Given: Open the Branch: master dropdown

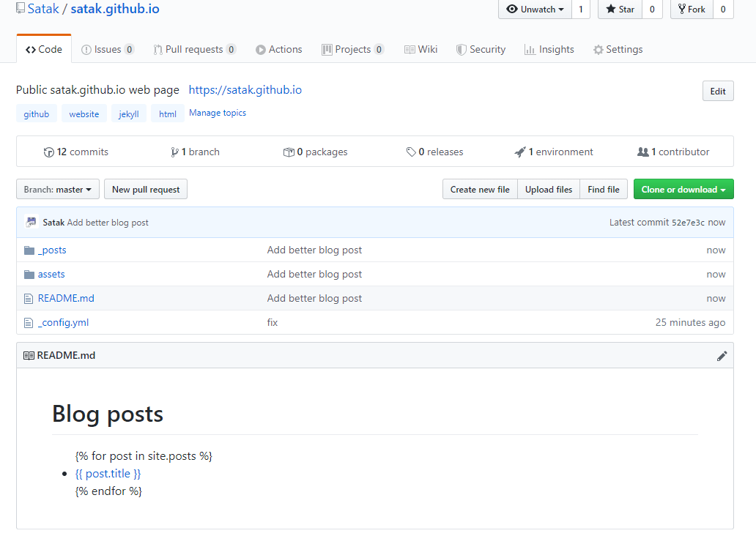Looking at the screenshot, I should pos(57,189).
